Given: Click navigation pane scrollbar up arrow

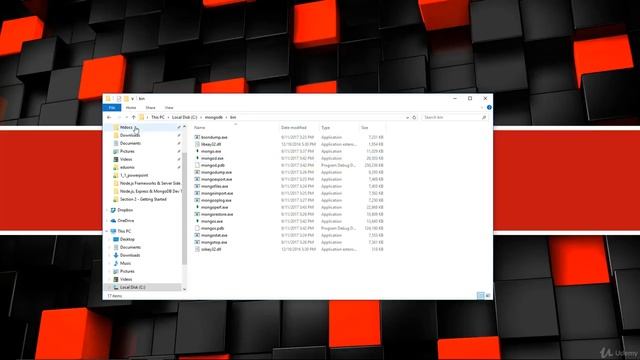Looking at the screenshot, I should [184, 127].
